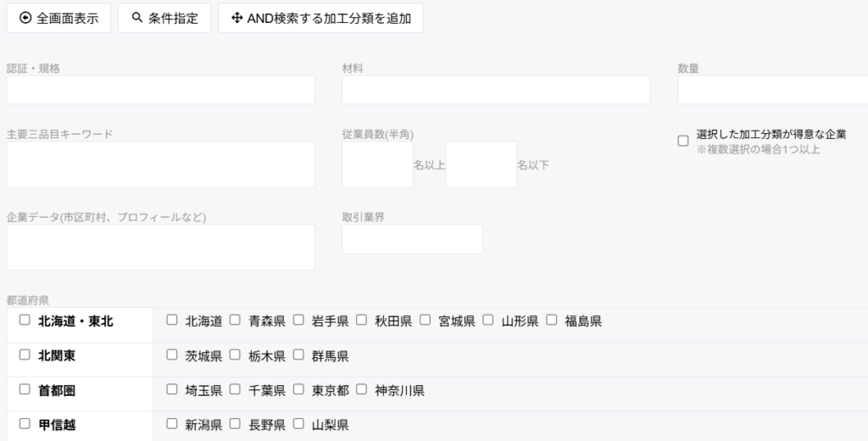Click AND検索する加工分類を追加 button
868x441 pixels.
tap(320, 18)
